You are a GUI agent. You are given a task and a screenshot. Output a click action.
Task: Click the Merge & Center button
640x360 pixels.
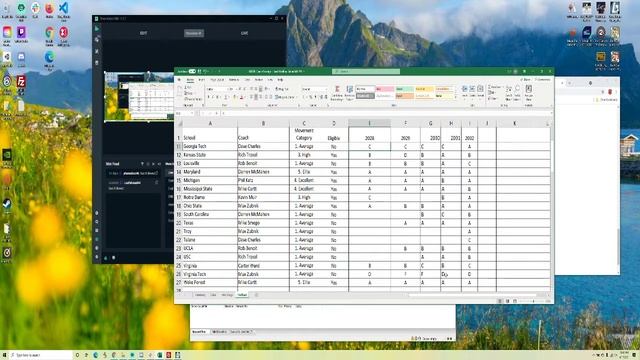coord(285,97)
